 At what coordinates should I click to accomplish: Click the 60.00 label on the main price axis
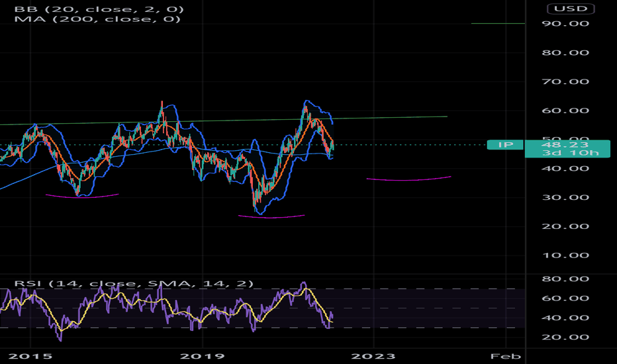pos(565,111)
